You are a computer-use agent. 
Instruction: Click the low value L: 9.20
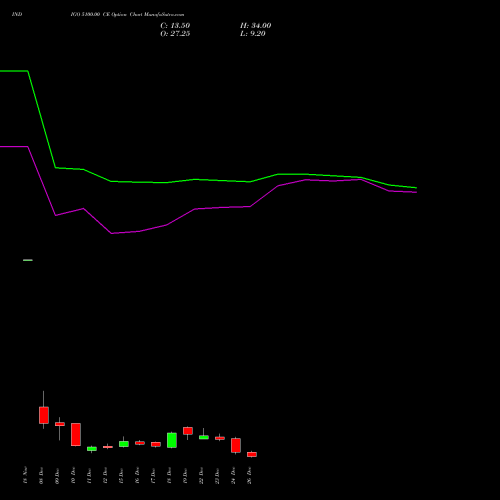253,34
